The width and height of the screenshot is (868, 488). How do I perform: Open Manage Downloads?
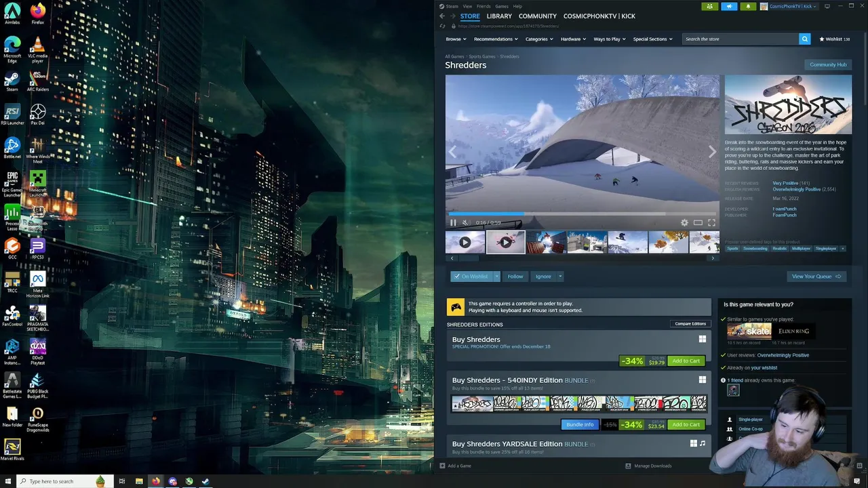(648, 466)
